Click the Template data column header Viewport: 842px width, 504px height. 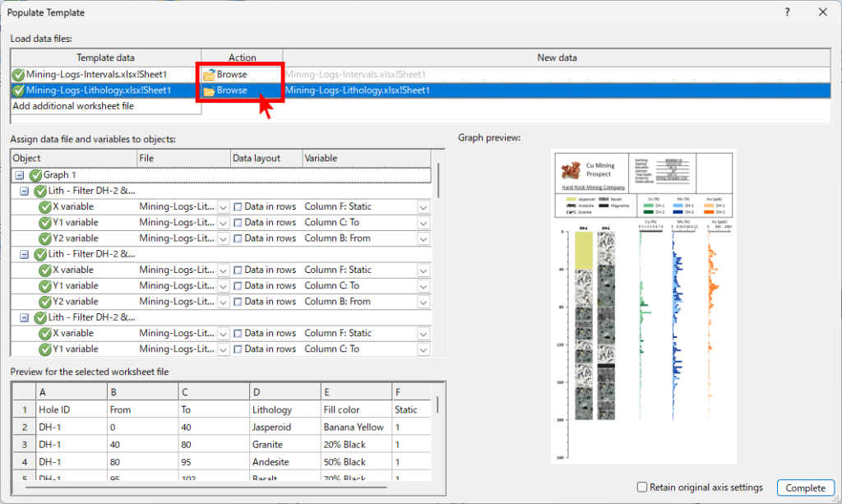[x=105, y=58]
